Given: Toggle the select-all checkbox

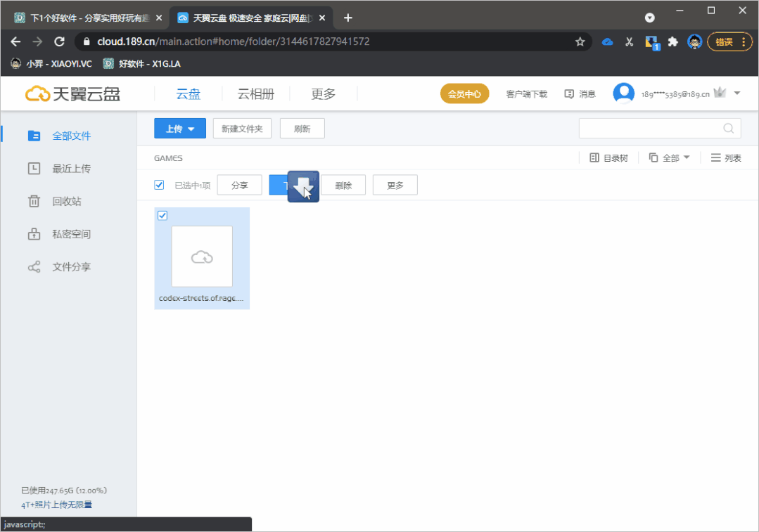Looking at the screenshot, I should (x=159, y=185).
